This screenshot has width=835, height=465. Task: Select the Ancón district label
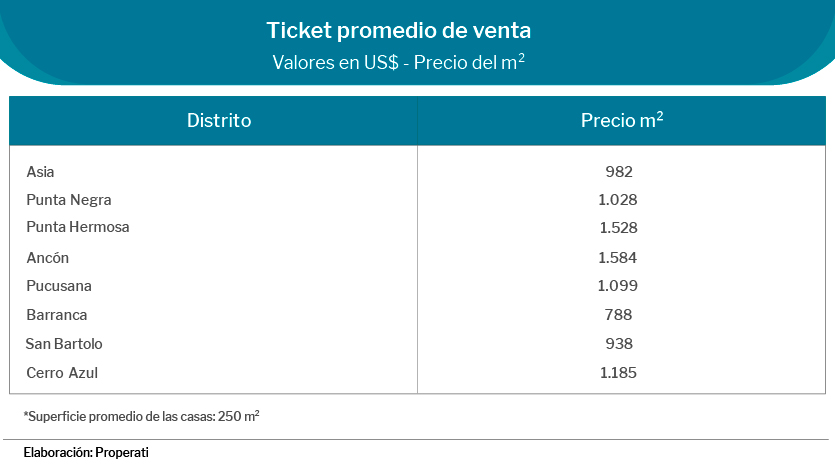47,258
